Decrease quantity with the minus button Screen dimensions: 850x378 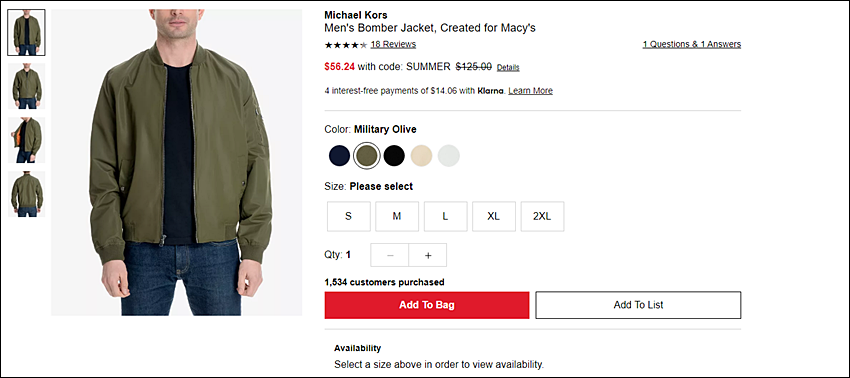click(x=390, y=255)
